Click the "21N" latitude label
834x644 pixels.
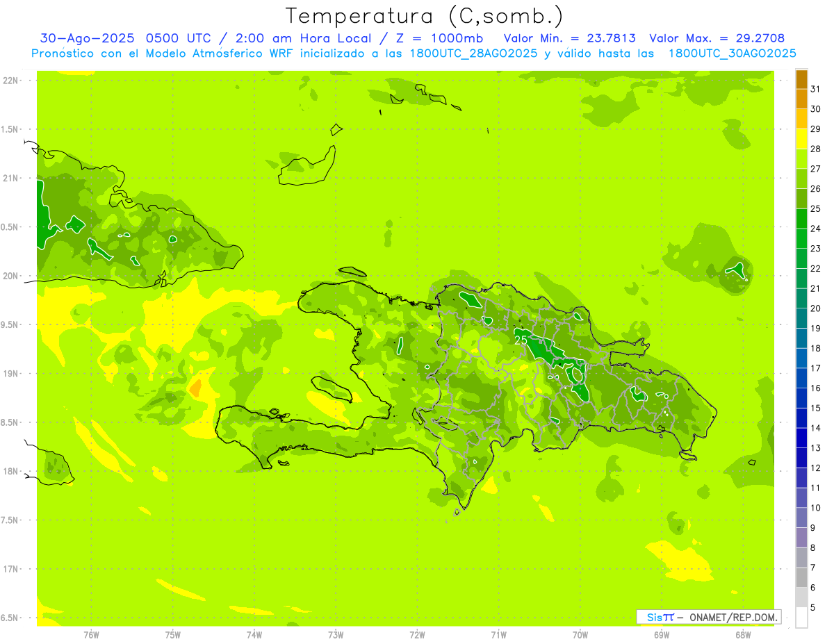10,179
